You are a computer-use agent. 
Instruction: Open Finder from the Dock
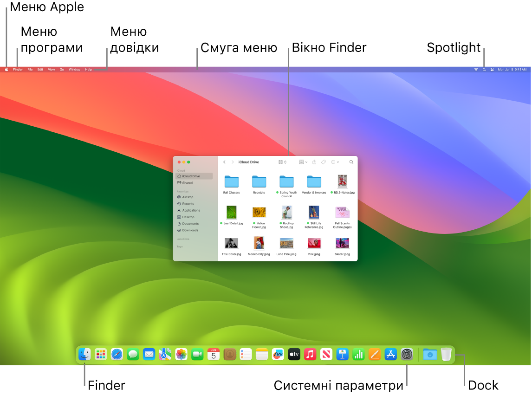click(x=84, y=354)
